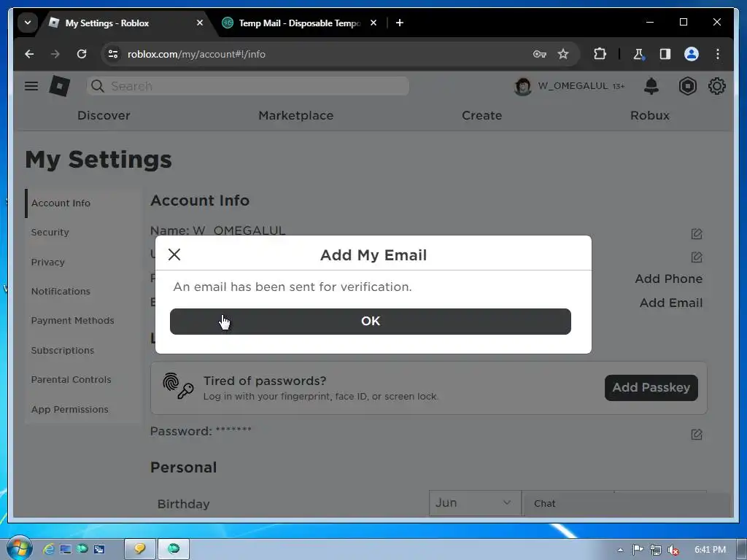Open the network tray icon
Viewport: 747px width, 560px height.
click(656, 550)
